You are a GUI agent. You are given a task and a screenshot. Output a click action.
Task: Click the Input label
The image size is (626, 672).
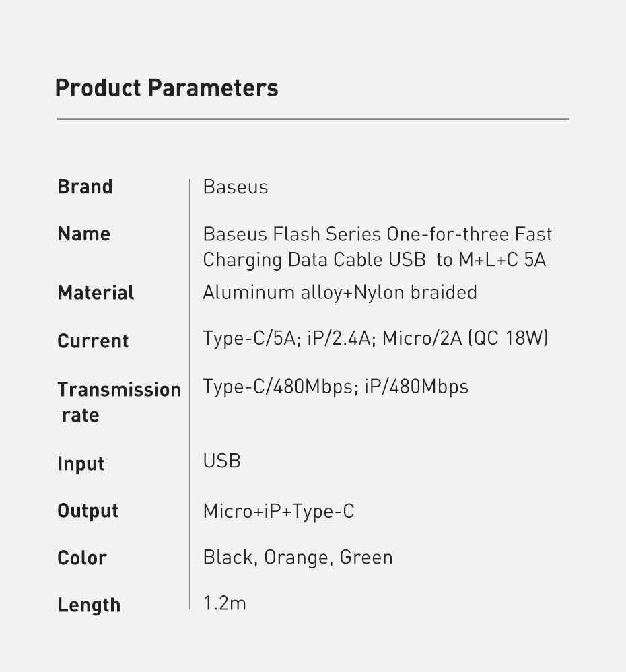click(x=81, y=464)
